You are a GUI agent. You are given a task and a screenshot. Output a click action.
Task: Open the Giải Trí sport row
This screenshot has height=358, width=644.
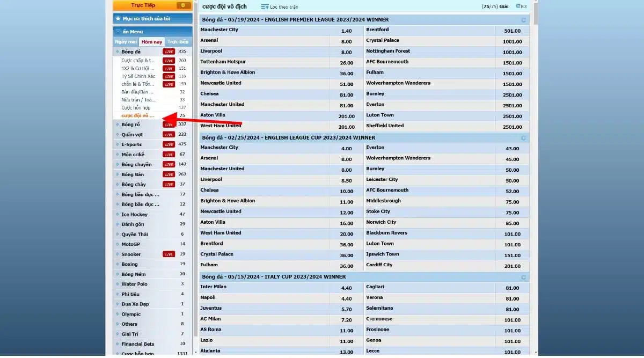152,334
